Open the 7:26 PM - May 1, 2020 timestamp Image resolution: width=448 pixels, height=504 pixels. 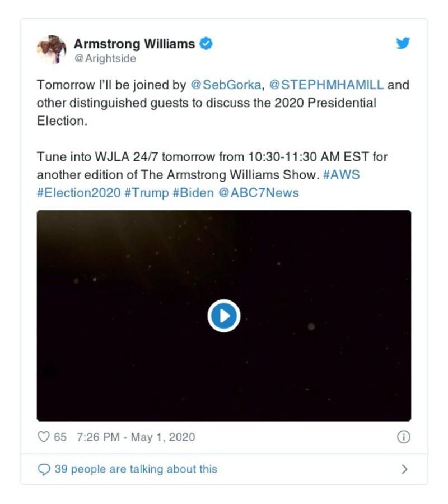click(136, 437)
